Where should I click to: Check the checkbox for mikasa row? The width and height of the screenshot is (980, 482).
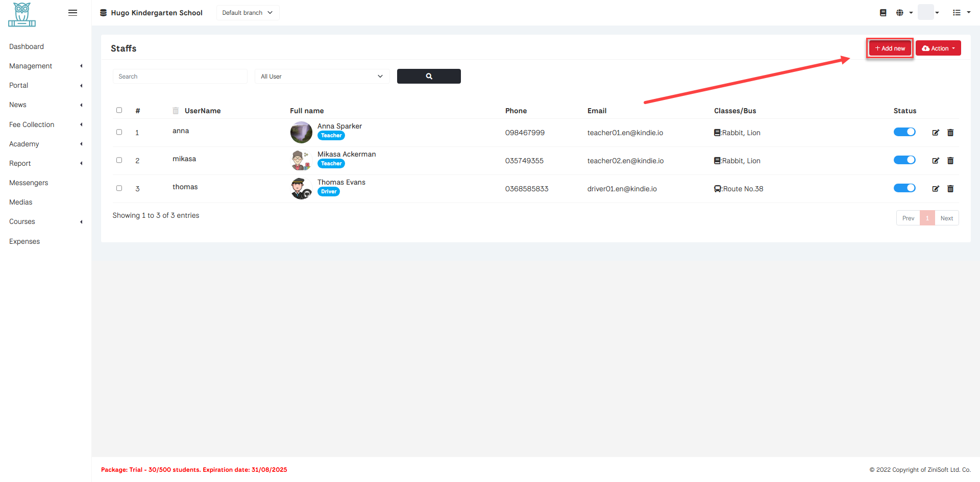coord(119,160)
